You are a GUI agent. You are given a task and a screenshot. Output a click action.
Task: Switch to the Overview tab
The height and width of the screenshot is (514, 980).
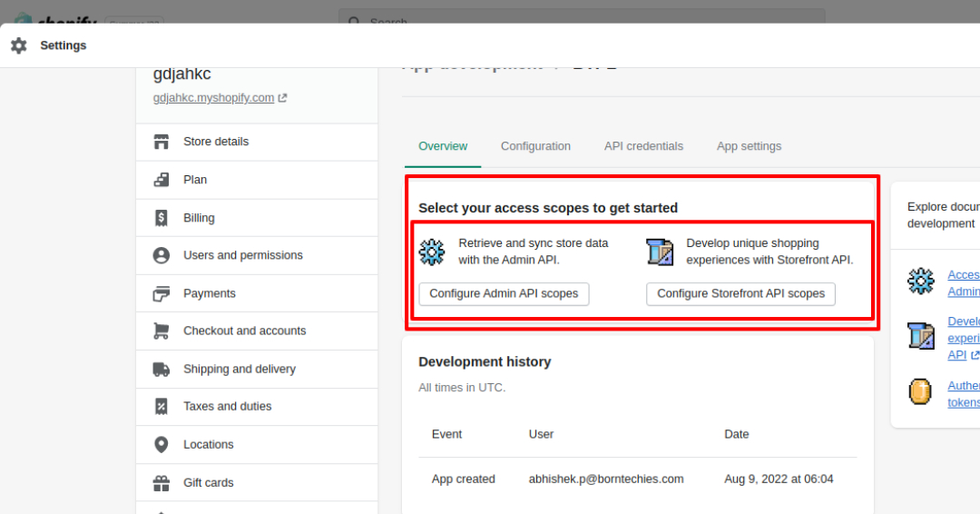coord(443,146)
